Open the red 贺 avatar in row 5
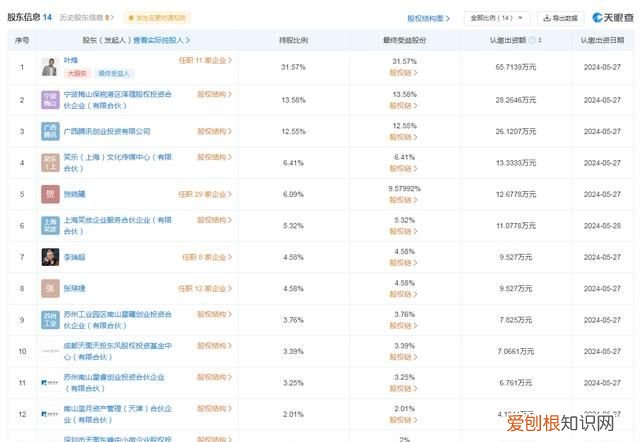Screen dimensions: 640x442 pyautogui.click(x=50, y=194)
